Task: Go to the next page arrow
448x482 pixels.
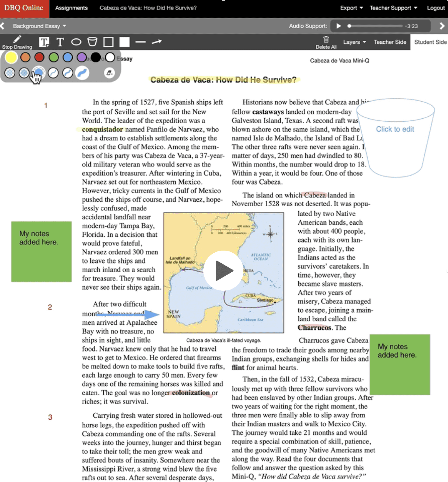Action: coord(442,26)
